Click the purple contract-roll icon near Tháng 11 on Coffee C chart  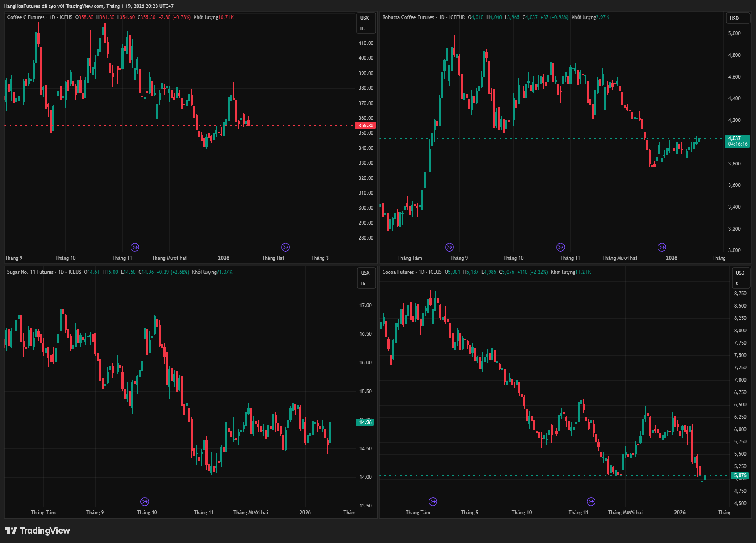(135, 247)
